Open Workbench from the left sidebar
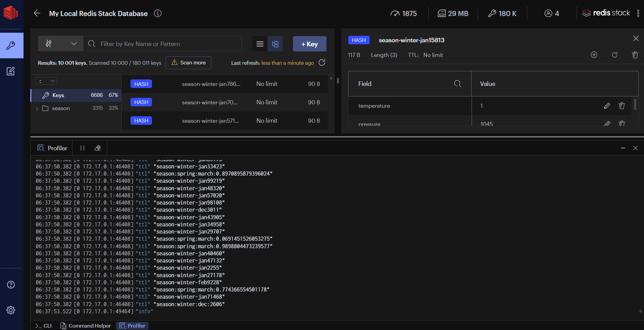The image size is (644, 330). (11, 71)
